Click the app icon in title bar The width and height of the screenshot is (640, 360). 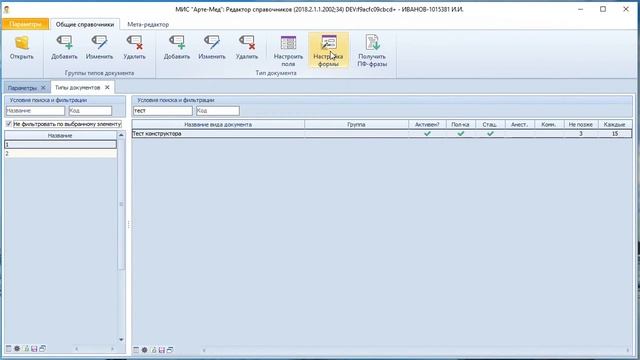(7, 9)
